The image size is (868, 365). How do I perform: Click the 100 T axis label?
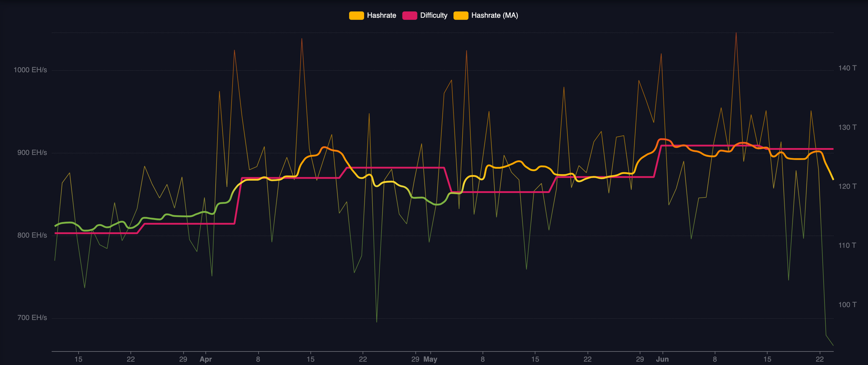coord(848,305)
